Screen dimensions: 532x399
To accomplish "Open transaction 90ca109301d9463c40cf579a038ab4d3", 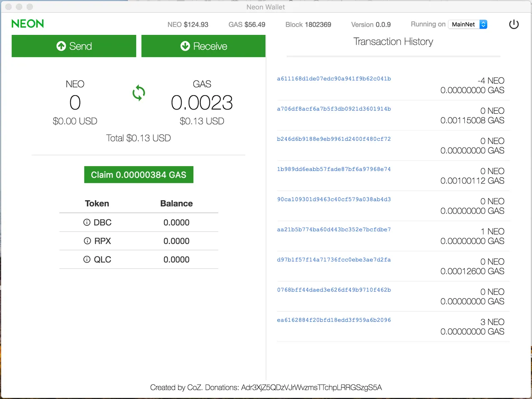I will click(x=334, y=199).
